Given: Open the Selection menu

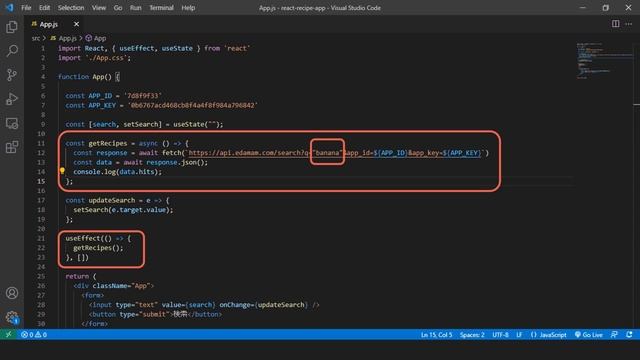Looking at the screenshot, I should [71, 8].
